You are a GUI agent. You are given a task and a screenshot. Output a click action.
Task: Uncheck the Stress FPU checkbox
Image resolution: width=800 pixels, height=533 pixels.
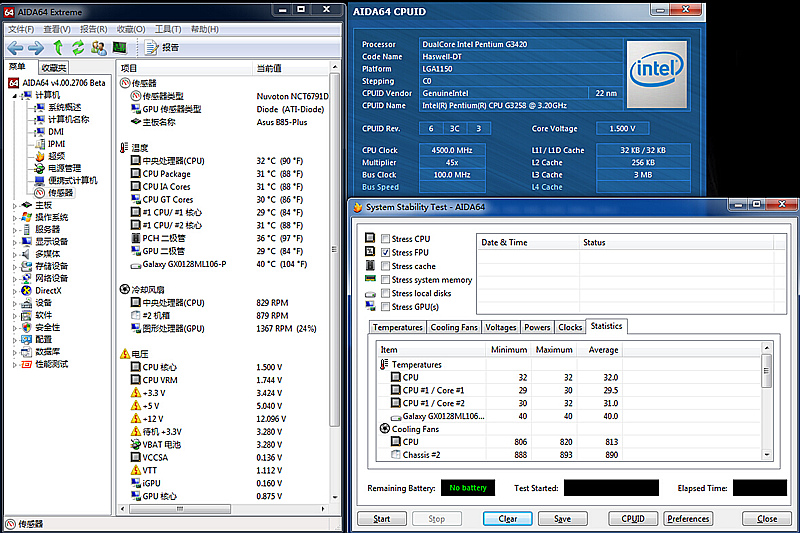click(385, 253)
